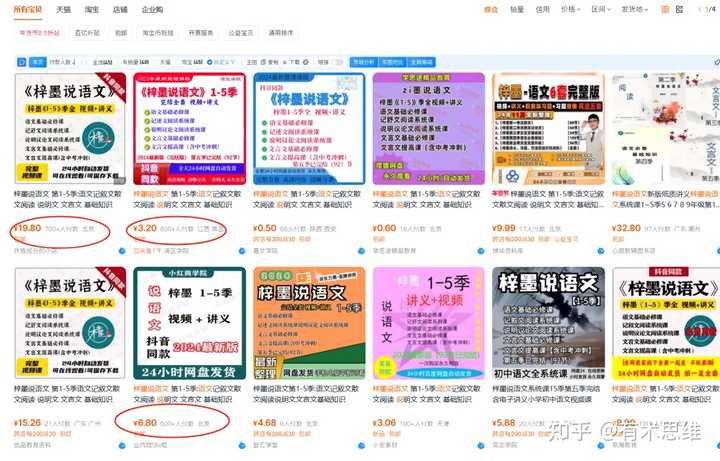720x461 pixels.
Task: Apply the 公益宝贝 filter chip
Action: tap(241, 33)
